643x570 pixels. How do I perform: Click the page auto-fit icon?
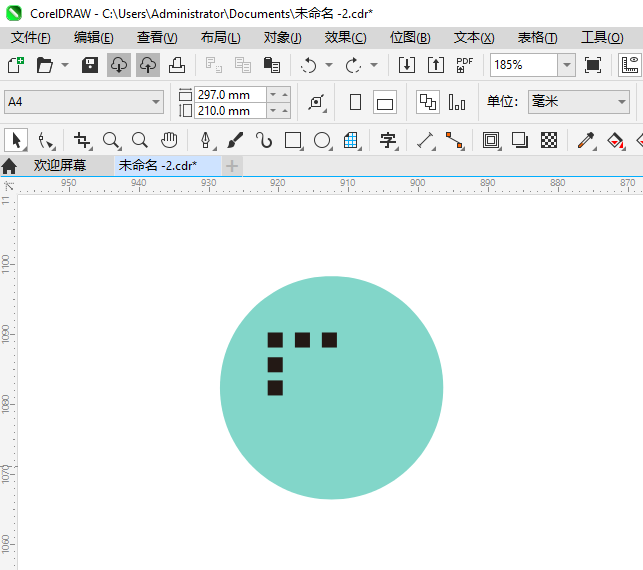tap(317, 102)
